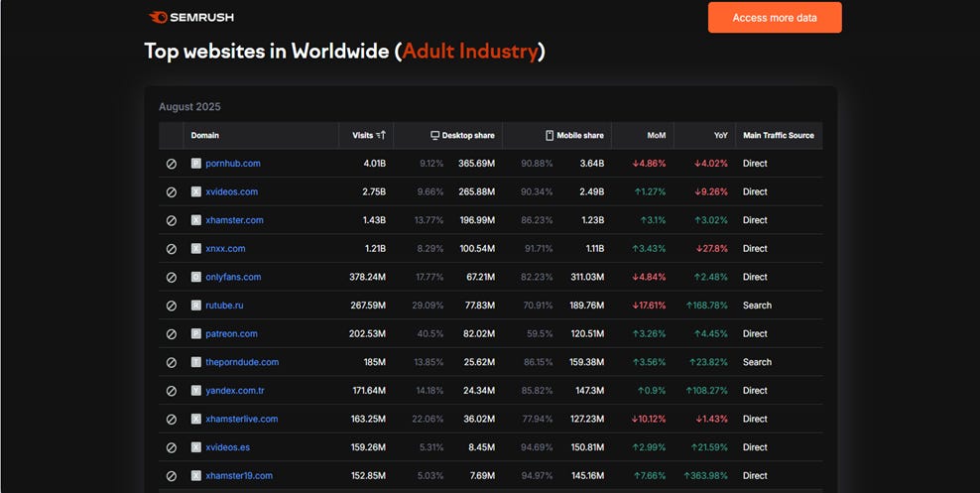The height and width of the screenshot is (493, 980).
Task: Click the favicon beside patreon.com
Action: [196, 333]
